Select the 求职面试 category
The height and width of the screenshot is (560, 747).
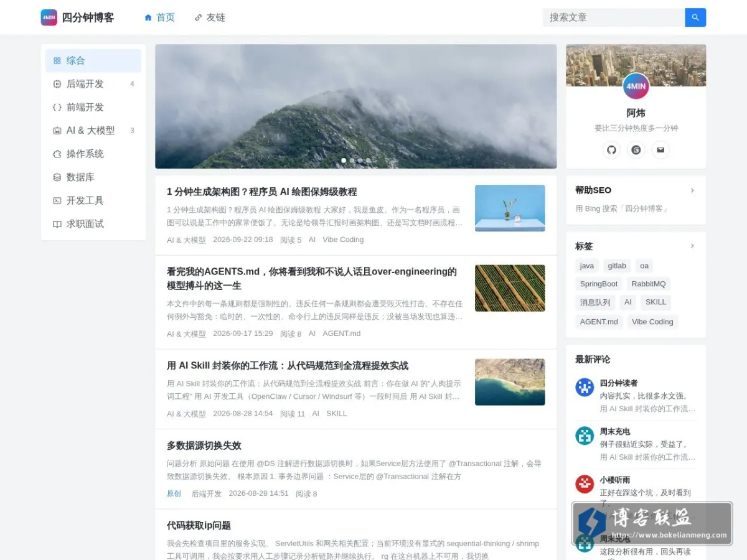click(93, 224)
